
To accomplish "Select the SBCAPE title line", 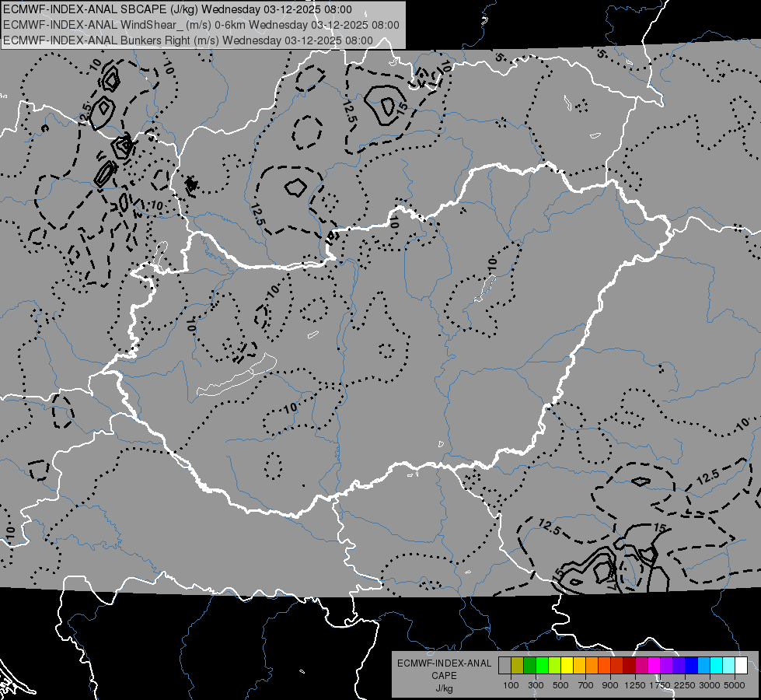I will pos(178,9).
